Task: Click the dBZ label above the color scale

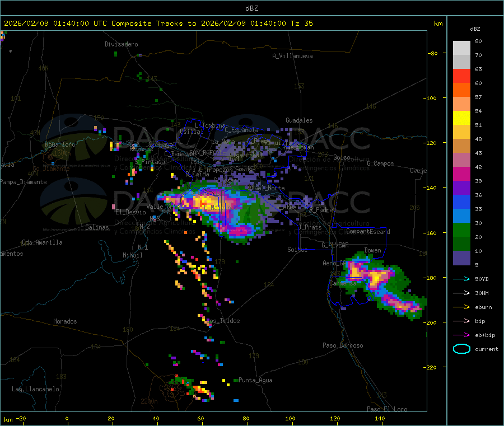Action: coord(475,29)
